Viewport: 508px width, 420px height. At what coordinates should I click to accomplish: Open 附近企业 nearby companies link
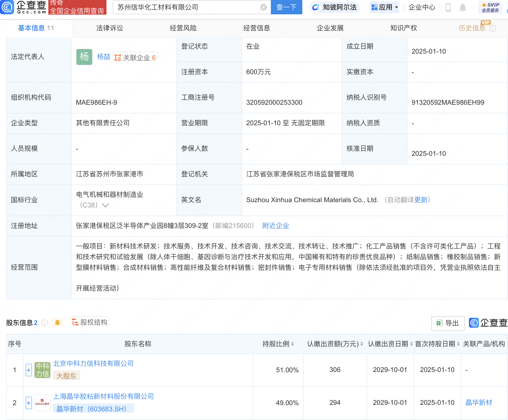276,226
